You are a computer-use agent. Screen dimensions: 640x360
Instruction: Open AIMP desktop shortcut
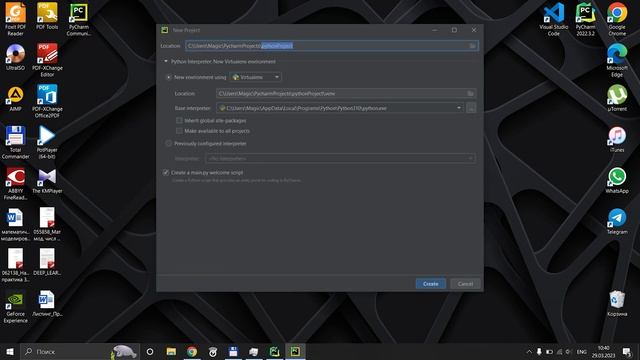(16, 98)
